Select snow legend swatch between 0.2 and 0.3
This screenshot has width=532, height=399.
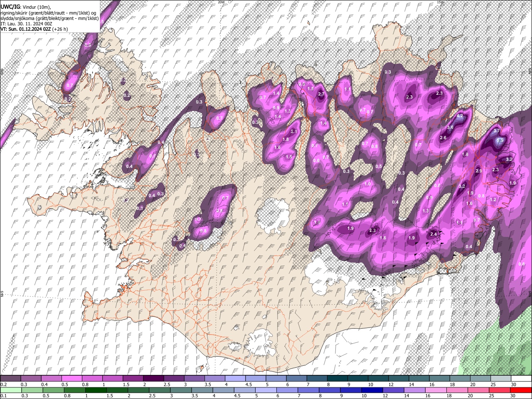click(x=10, y=379)
